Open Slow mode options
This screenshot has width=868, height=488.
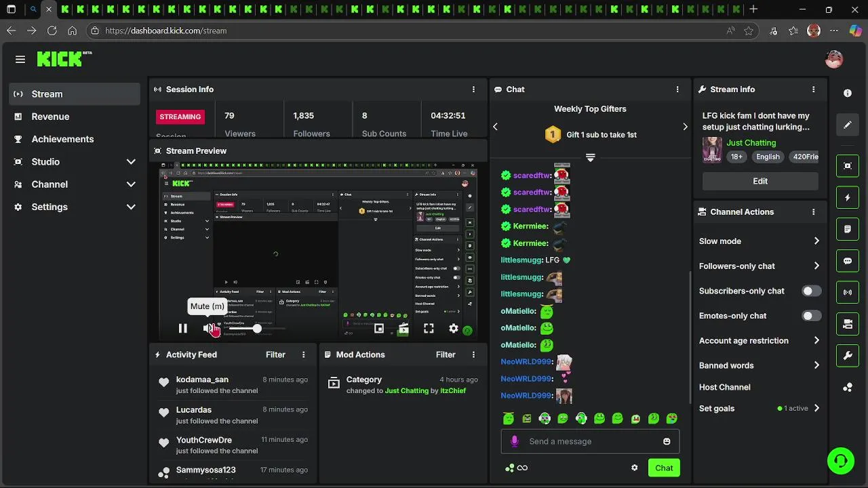(x=759, y=241)
